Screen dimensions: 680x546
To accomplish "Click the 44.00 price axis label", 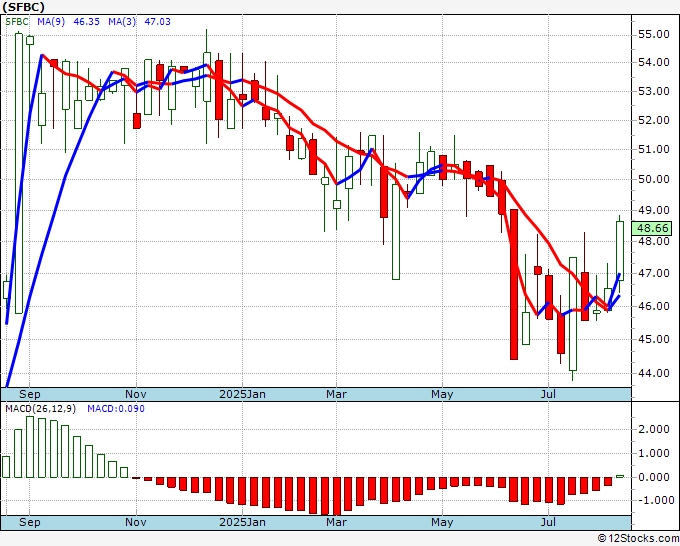I will pos(654,373).
